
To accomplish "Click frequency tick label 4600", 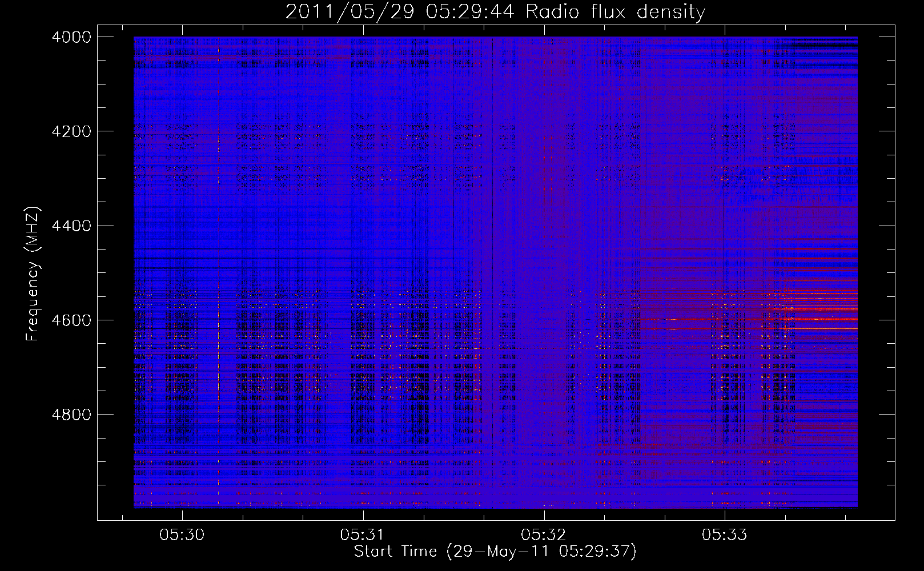I will click(x=71, y=320).
